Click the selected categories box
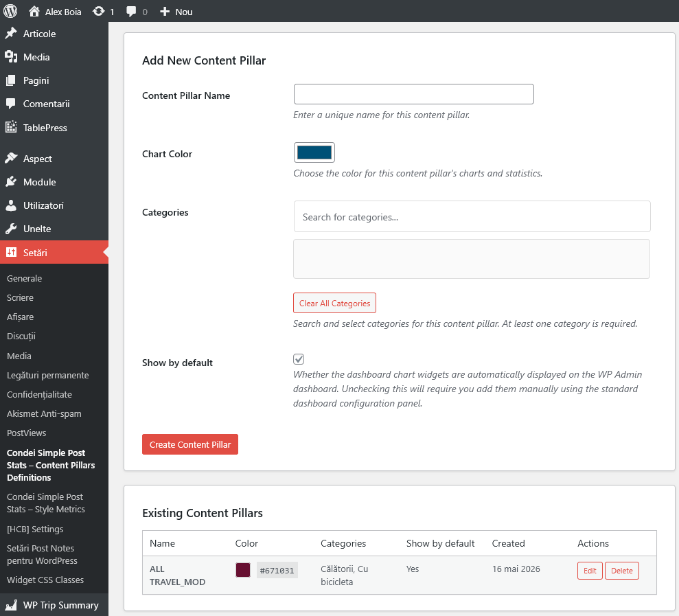The width and height of the screenshot is (679, 616). 472,259
